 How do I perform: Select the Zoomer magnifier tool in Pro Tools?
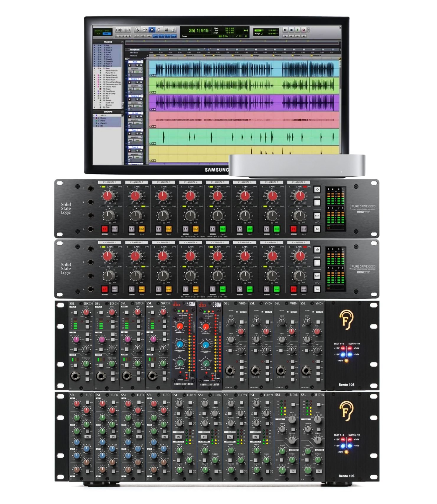click(137, 30)
